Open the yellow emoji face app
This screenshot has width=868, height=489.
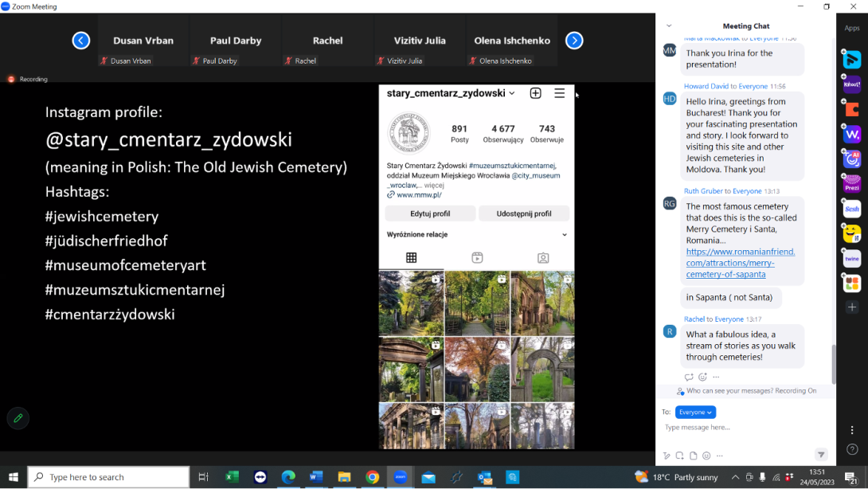coord(852,233)
